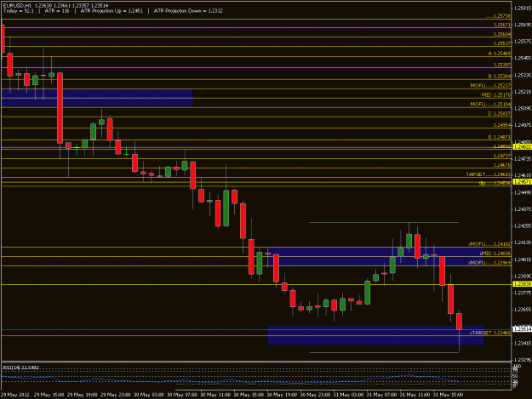This screenshot has height=399, width=532.
Task: Click the '30 May 19:00' time axis label
Action: coord(282,395)
